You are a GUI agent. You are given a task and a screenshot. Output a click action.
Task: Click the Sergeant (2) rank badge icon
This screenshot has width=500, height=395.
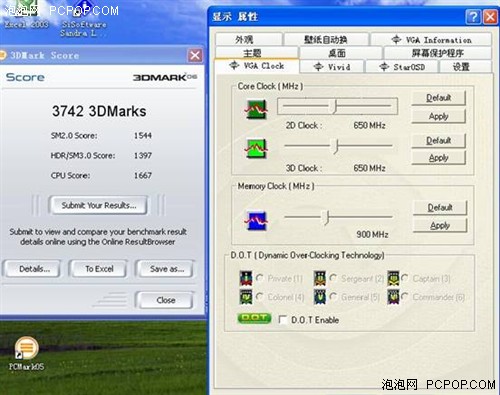click(x=320, y=278)
